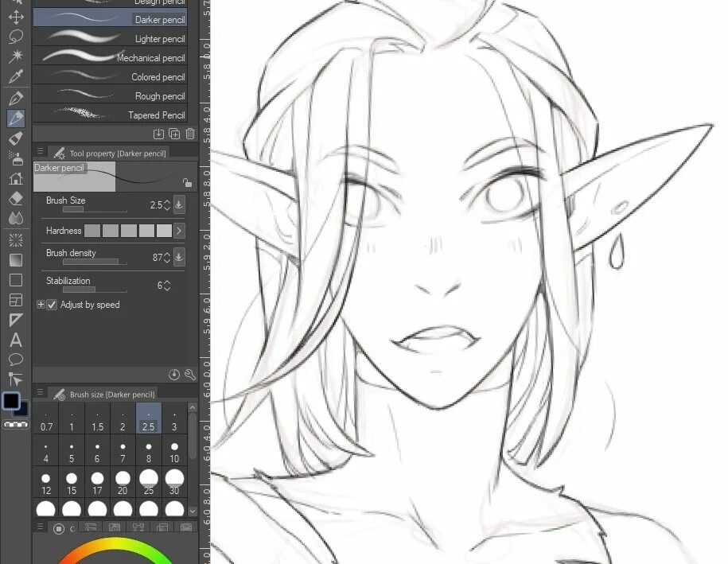Select the Eyedropper tool
The image size is (728, 564).
[16, 76]
